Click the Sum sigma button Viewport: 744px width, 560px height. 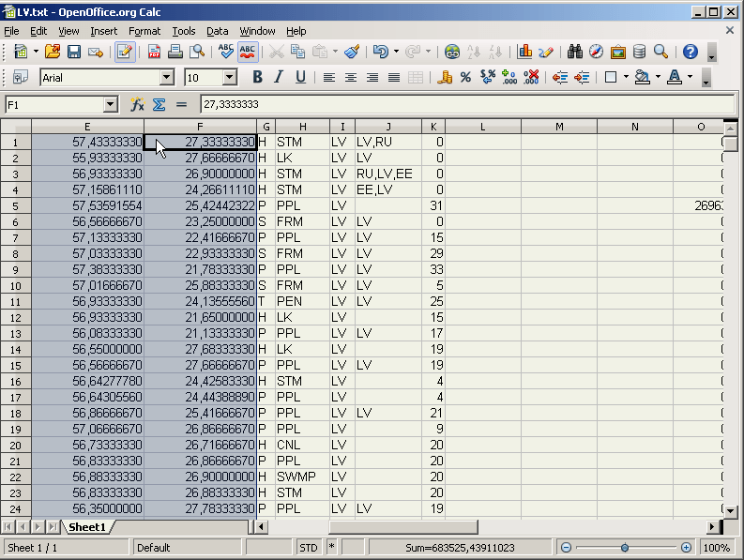pyautogui.click(x=159, y=104)
